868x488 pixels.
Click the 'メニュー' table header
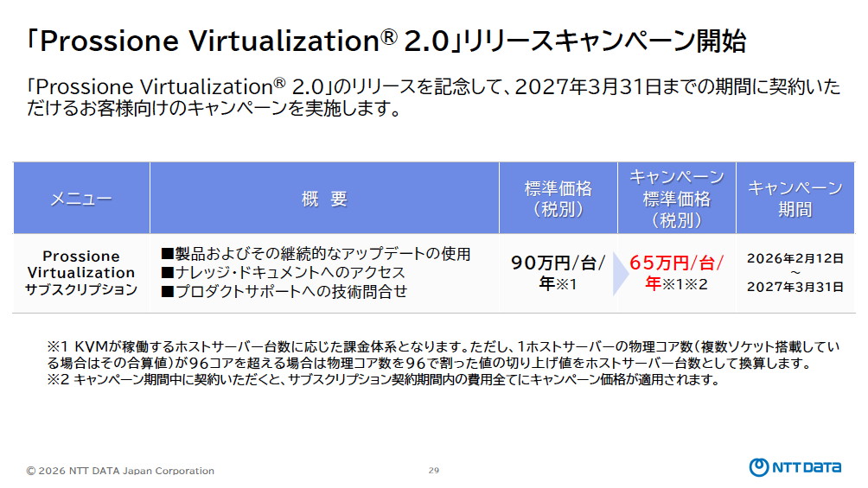coord(81,198)
